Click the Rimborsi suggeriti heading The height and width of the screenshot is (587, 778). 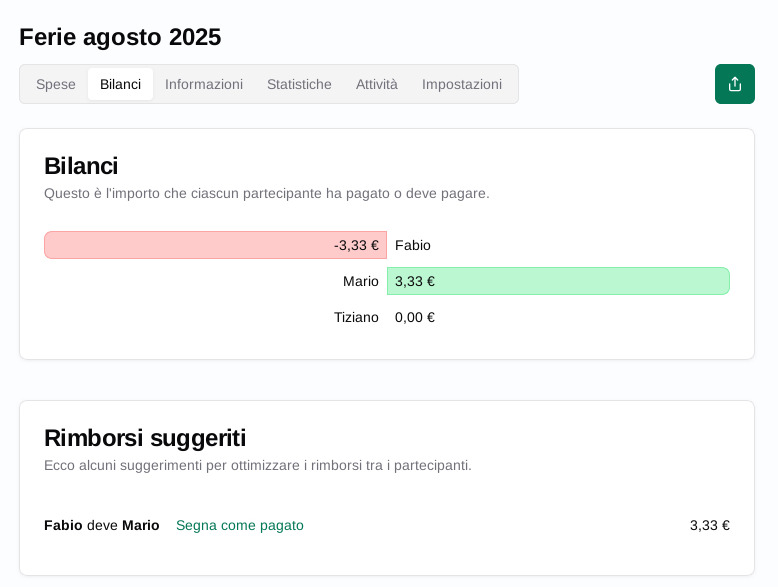(145, 438)
